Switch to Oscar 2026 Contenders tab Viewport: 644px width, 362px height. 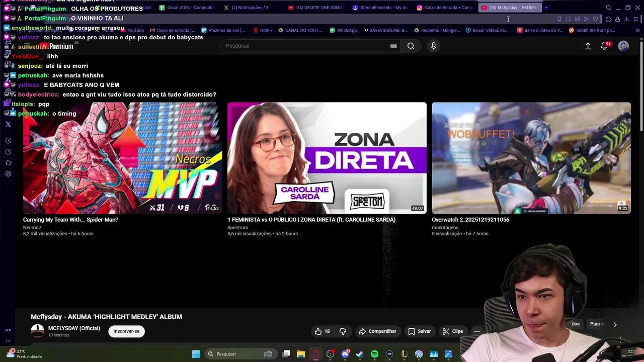pyautogui.click(x=187, y=8)
